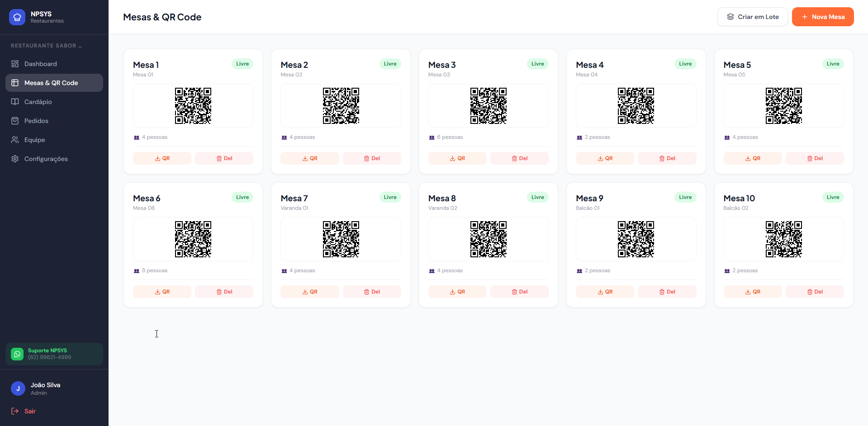Open the Dashboard menu item
The height and width of the screenshot is (426, 868).
click(x=54, y=64)
